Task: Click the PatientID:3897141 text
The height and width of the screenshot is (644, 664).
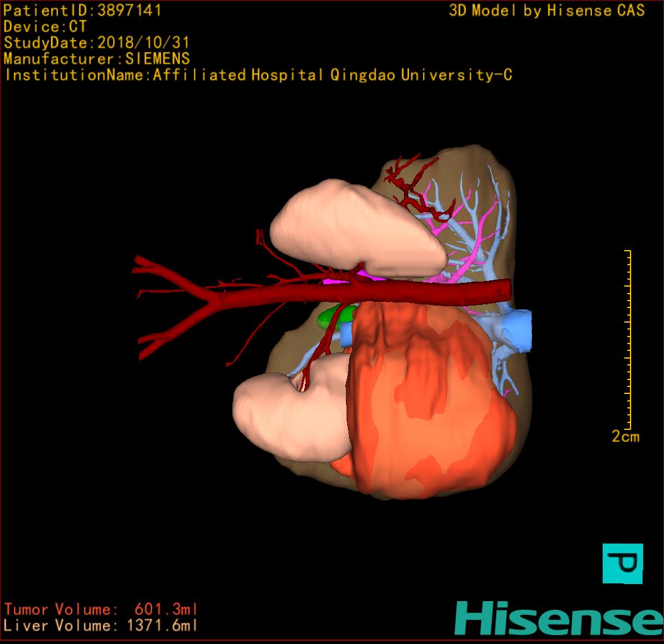Action: click(82, 10)
